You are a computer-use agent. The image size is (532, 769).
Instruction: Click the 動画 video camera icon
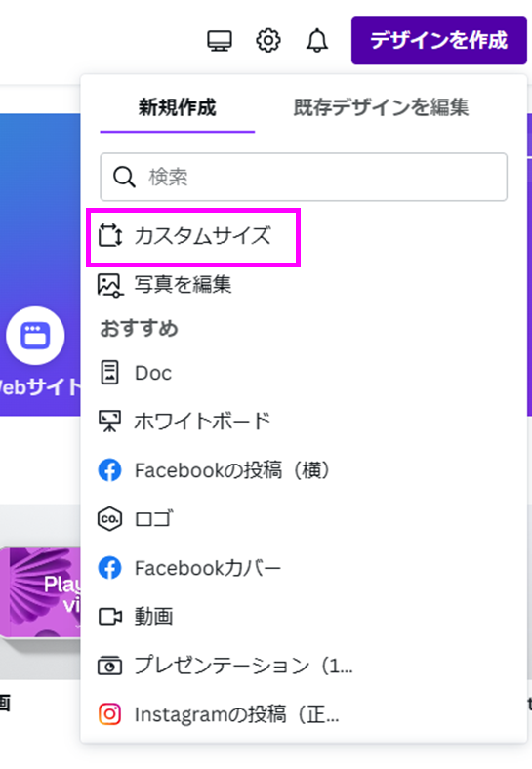[x=110, y=617]
